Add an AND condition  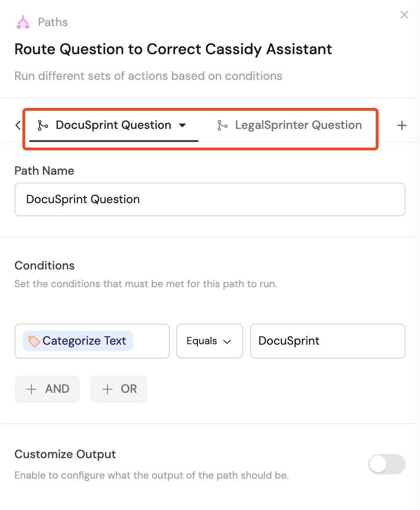[x=47, y=389]
